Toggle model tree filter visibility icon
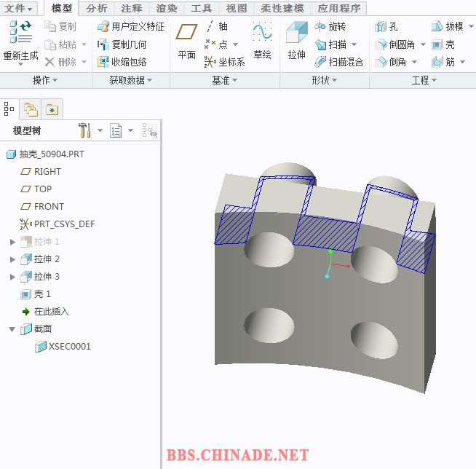The image size is (476, 469). click(x=150, y=130)
